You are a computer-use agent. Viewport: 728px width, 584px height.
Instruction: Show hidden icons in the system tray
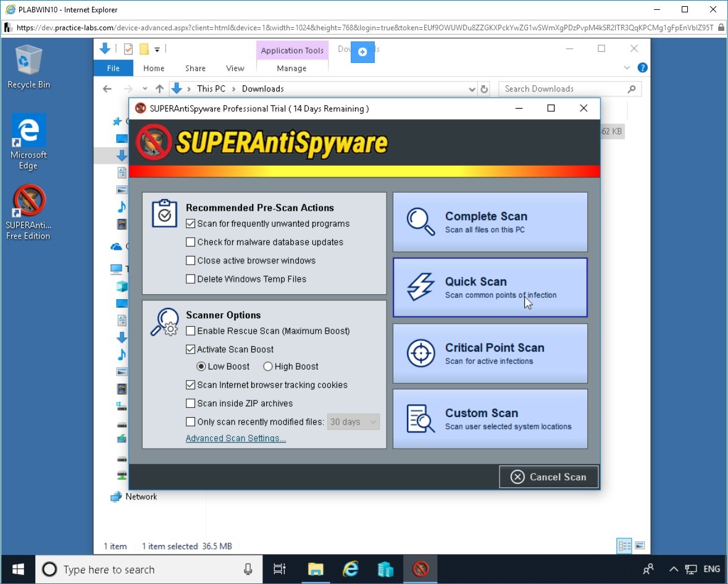pyautogui.click(x=674, y=569)
